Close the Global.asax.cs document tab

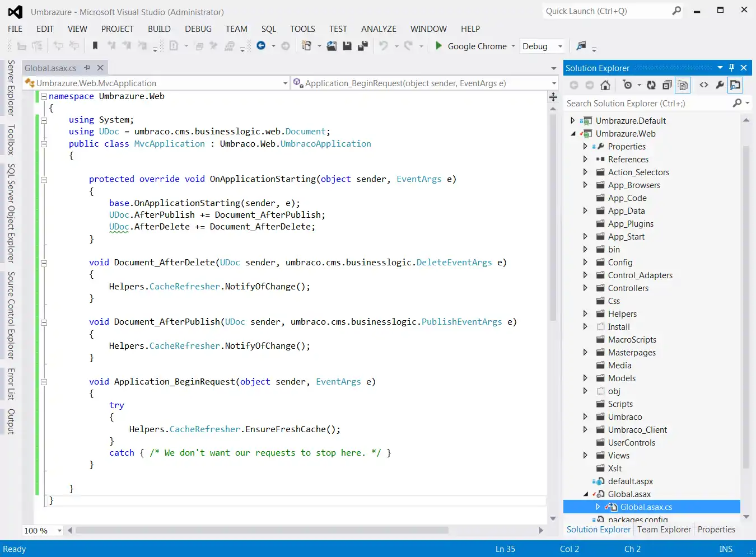[100, 68]
